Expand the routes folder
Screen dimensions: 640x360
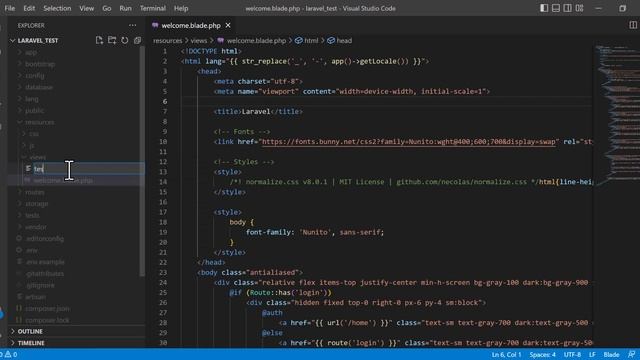pos(35,192)
